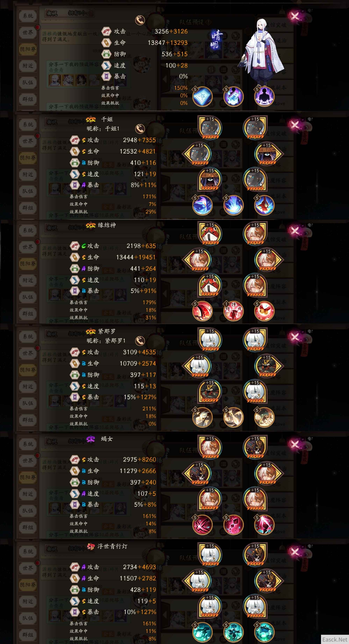Tap the phone icon beside nickname 紧那罗1

(140, 341)
